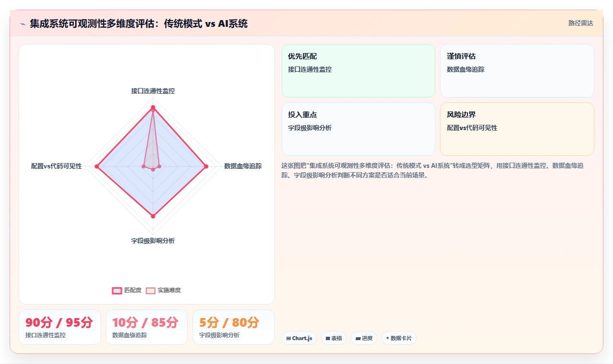Click the 10分 / 85分 score card
Viewport: 613px width, 364px height.
pos(147,327)
